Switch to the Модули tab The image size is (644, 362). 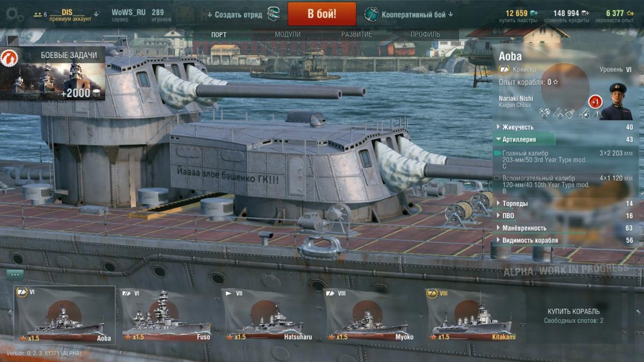point(288,34)
